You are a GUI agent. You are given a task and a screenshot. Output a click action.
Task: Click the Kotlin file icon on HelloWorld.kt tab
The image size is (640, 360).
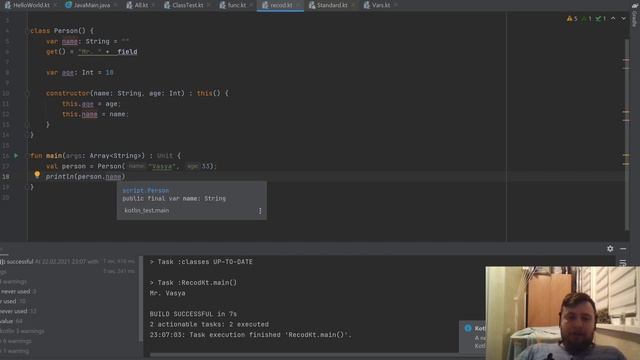pyautogui.click(x=8, y=5)
